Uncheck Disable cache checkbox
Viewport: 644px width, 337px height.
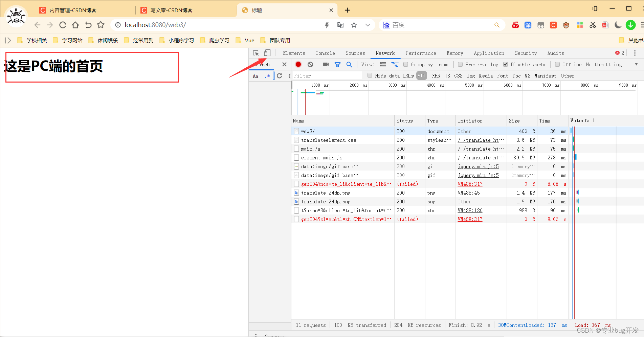coord(505,64)
